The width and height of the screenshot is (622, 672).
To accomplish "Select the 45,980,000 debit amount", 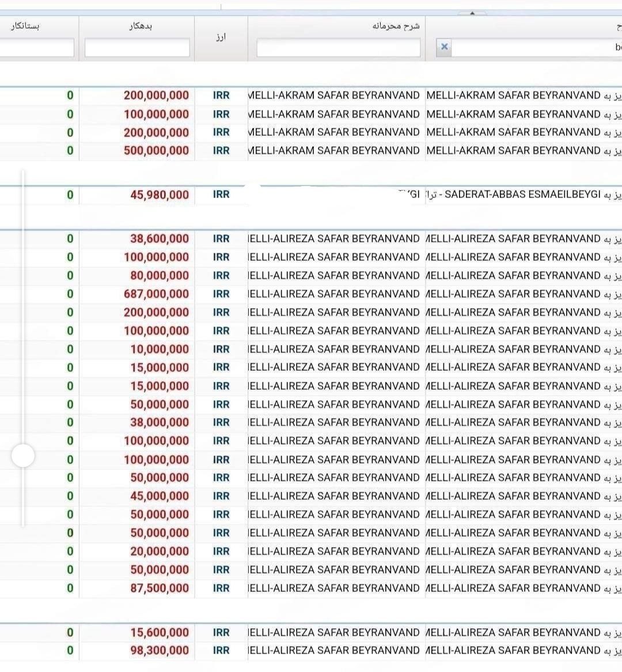I will (160, 195).
